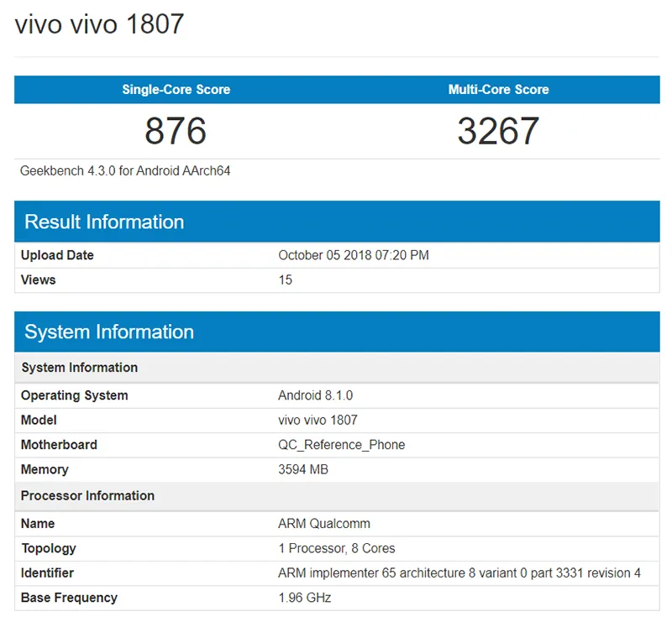Select the Android 8.1.0 value

coord(314,395)
